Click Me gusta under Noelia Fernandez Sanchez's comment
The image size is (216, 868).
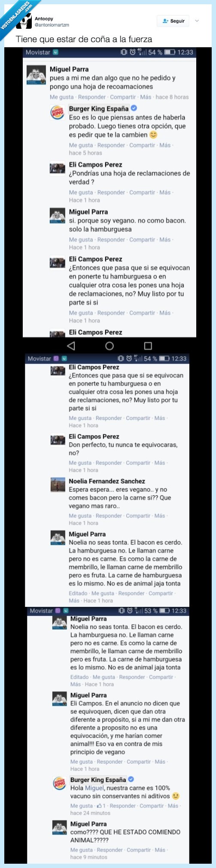point(80,515)
